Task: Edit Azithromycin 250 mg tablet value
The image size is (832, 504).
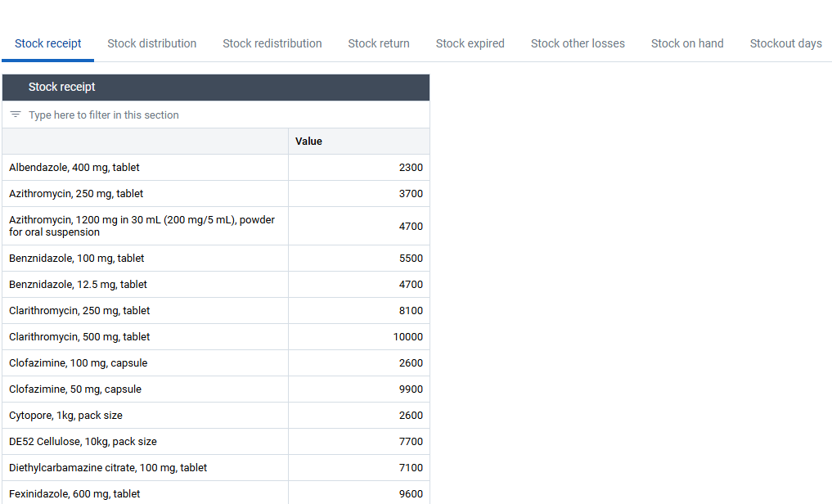Action: point(358,194)
